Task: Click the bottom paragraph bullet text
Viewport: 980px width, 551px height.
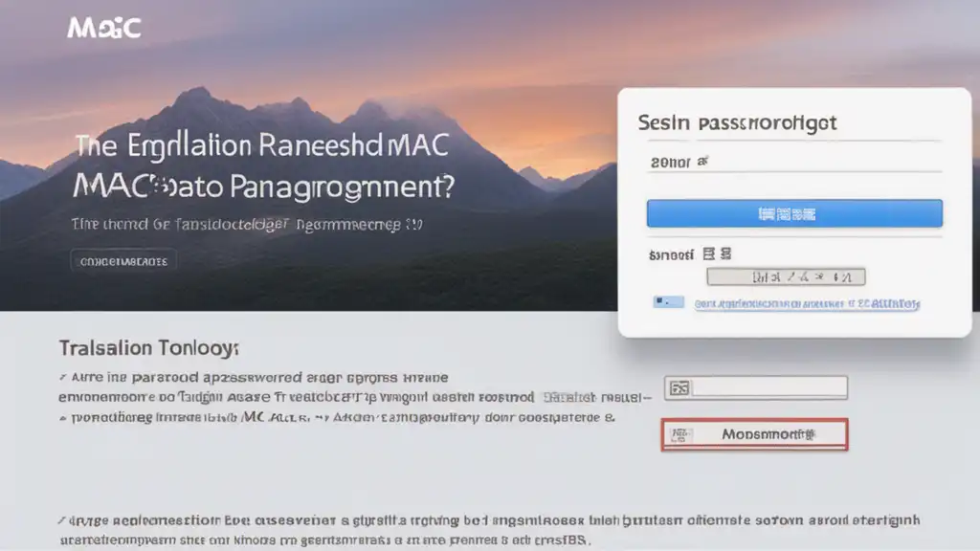Action: (x=489, y=530)
